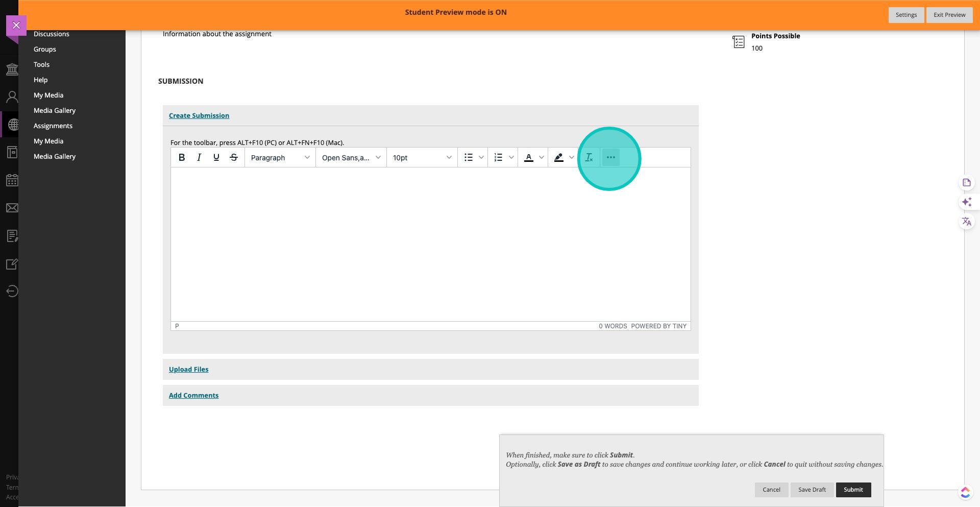Click the clear formatting icon
Image resolution: width=980 pixels, height=507 pixels.
589,158
